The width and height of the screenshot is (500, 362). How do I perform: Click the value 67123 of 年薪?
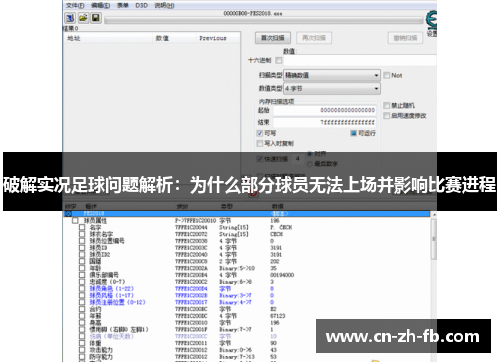(x=278, y=316)
